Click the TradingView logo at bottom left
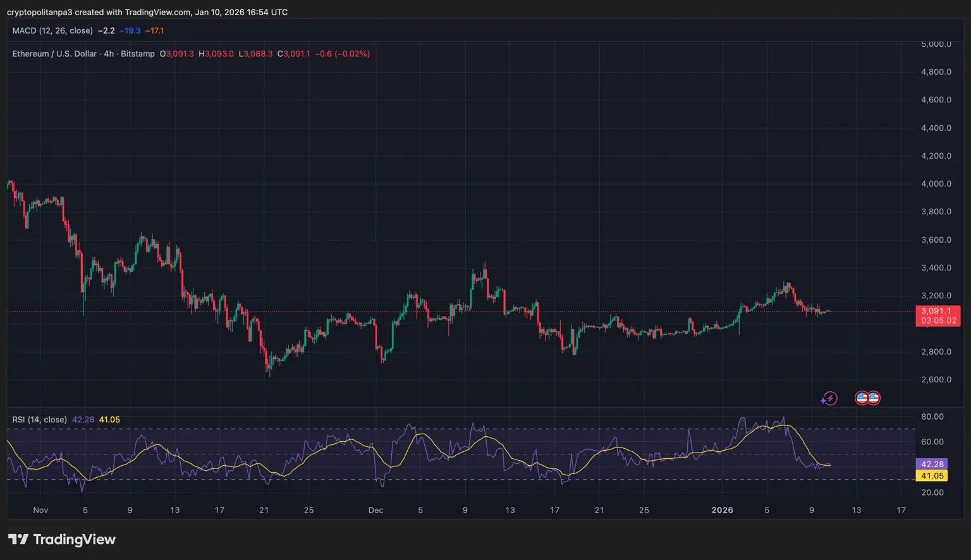Screen dimensions: 971x560 tap(62, 539)
